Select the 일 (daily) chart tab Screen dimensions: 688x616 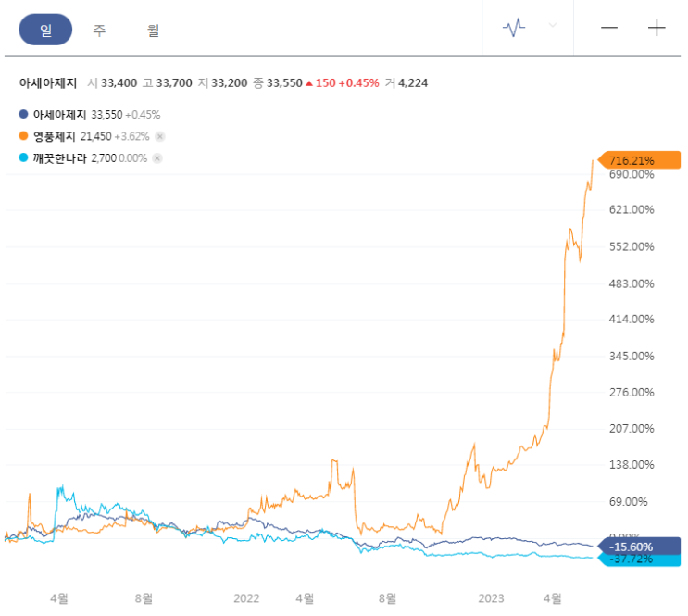coord(45,30)
